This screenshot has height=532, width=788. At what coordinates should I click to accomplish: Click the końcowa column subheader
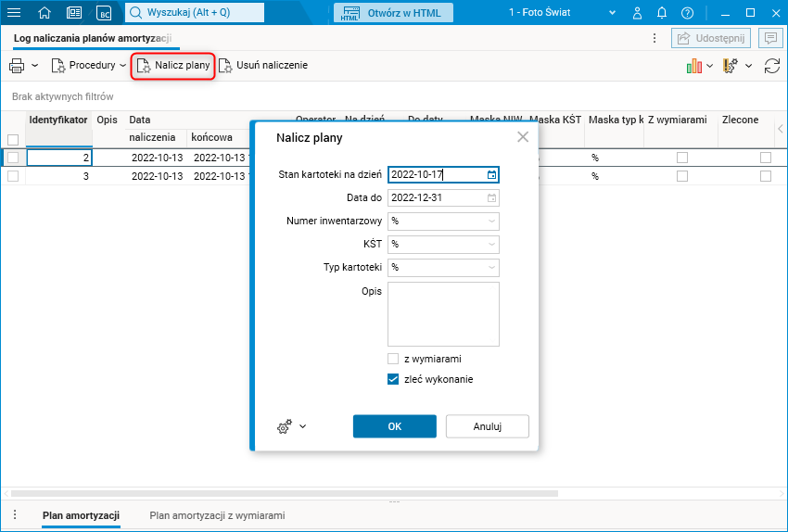(211, 137)
